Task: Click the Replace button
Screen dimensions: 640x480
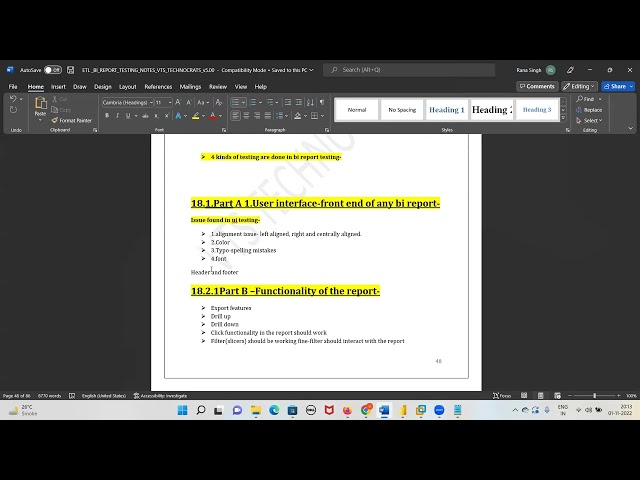Action: tap(589, 110)
